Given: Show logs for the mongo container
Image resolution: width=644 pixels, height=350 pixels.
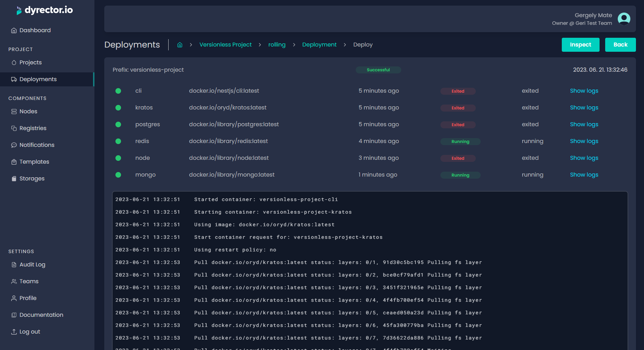Looking at the screenshot, I should pyautogui.click(x=584, y=175).
